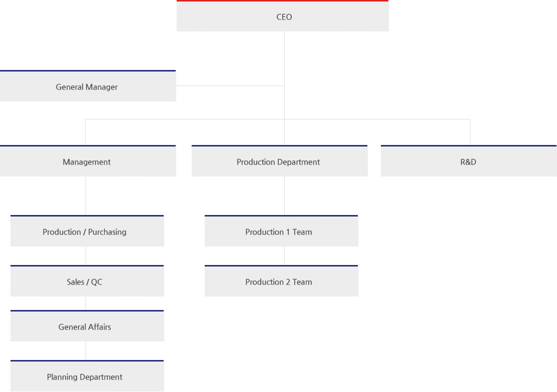Click the horizontal connector beside General Manager
Viewport: 557px width, 392px height.
230,85
